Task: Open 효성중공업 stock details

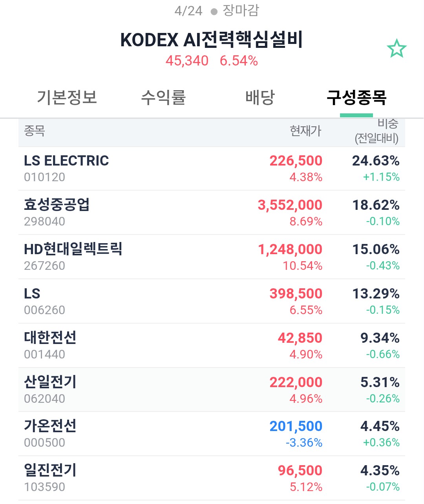Action: (212, 213)
